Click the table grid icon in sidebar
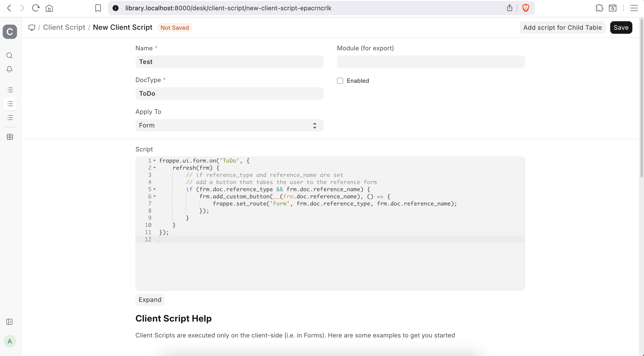 10,137
